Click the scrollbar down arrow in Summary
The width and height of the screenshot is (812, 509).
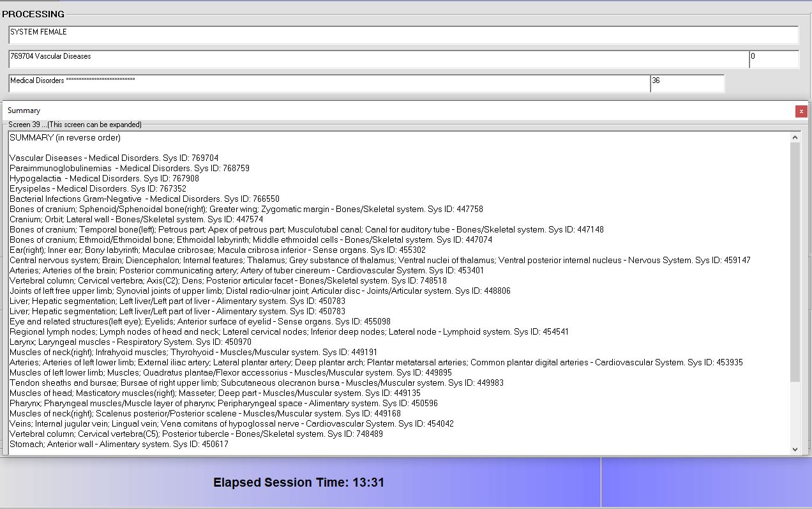(795, 449)
